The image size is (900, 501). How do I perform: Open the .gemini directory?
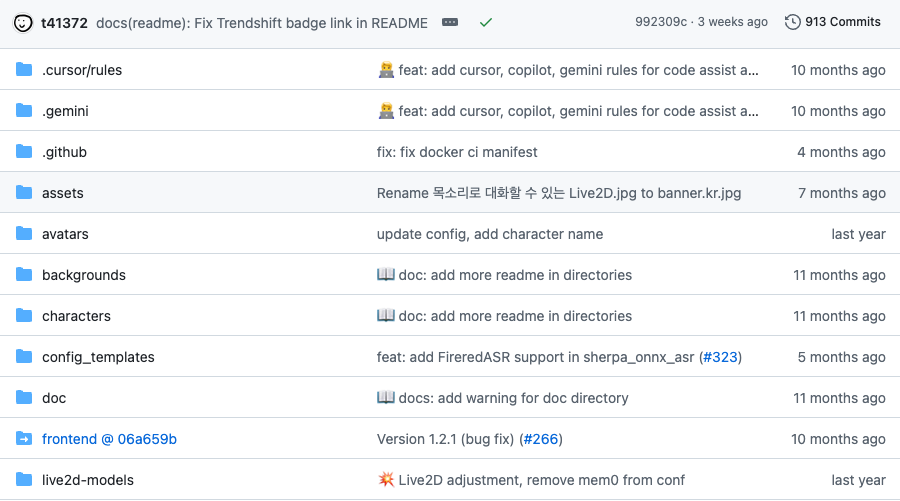(x=65, y=111)
